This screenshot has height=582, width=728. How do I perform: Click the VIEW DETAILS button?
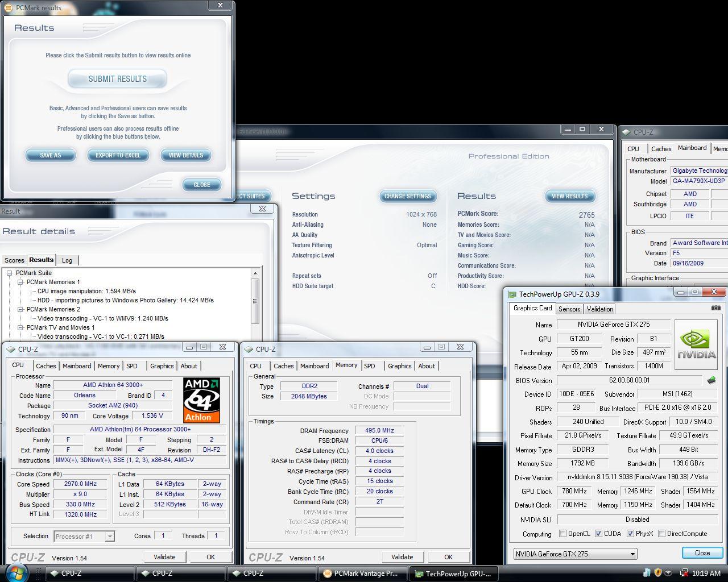point(185,155)
